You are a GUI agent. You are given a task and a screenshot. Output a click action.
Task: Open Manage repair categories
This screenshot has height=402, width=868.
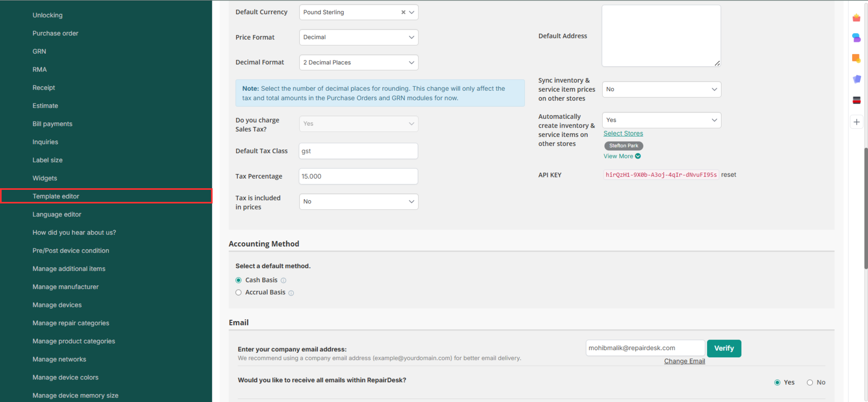point(71,323)
